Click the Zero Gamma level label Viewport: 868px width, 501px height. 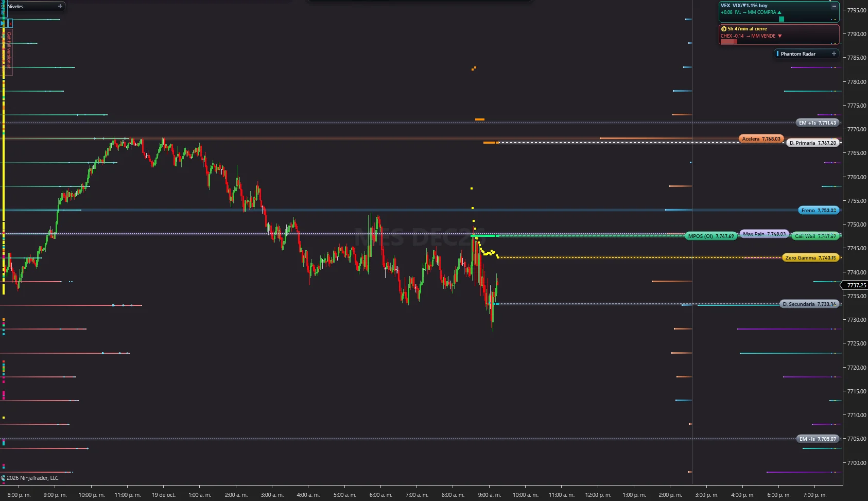(x=810, y=257)
